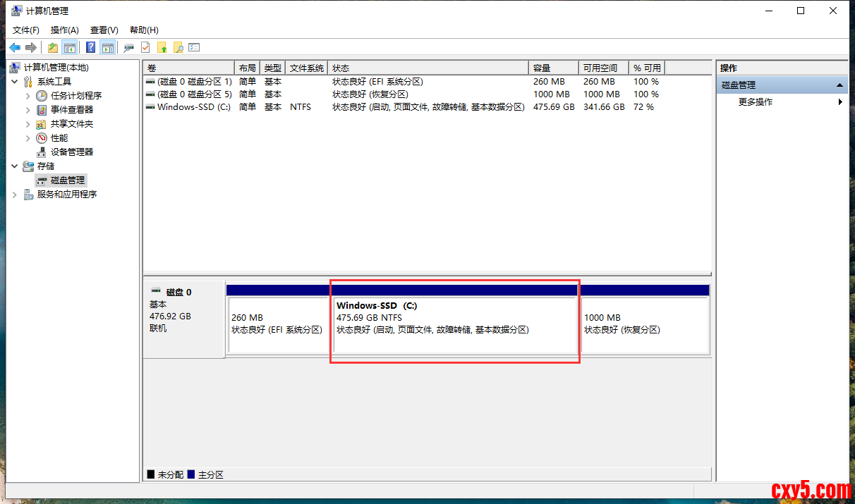Screen dimensions: 855x504
Task: Collapse the 系统工具 tree node
Action: coord(14,82)
